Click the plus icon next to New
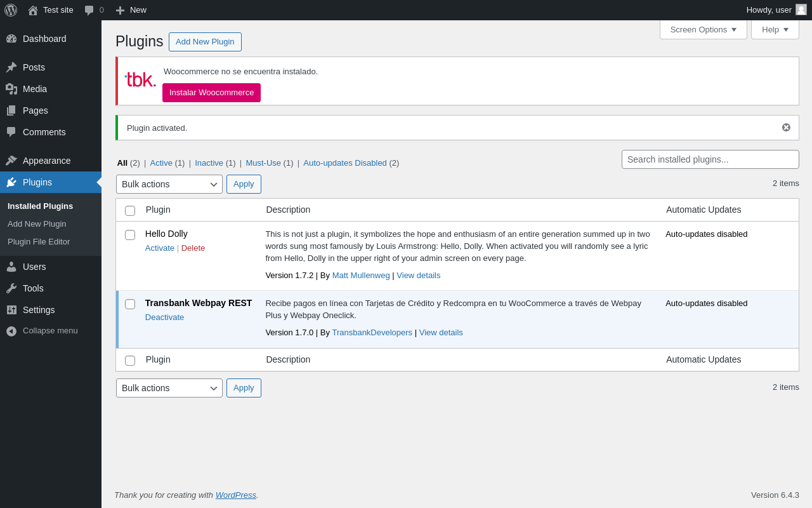The height and width of the screenshot is (508, 812). (120, 10)
